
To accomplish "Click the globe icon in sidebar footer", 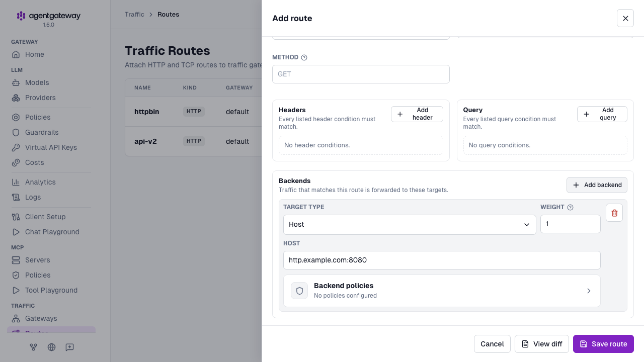I will [51, 347].
